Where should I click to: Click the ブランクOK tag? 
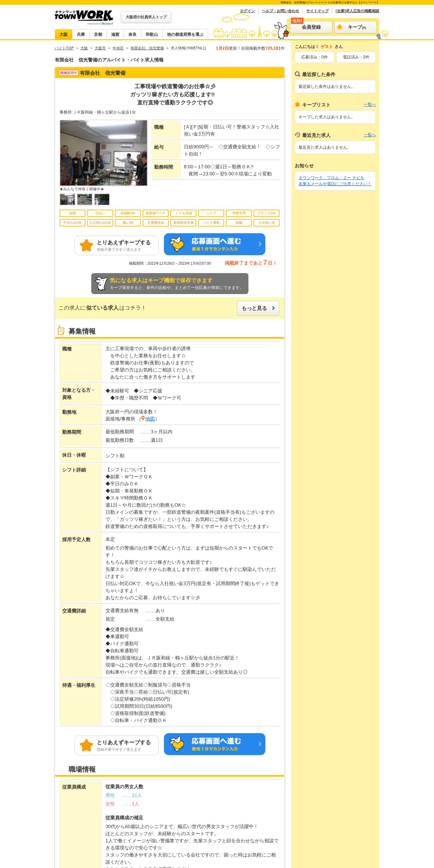click(x=266, y=213)
